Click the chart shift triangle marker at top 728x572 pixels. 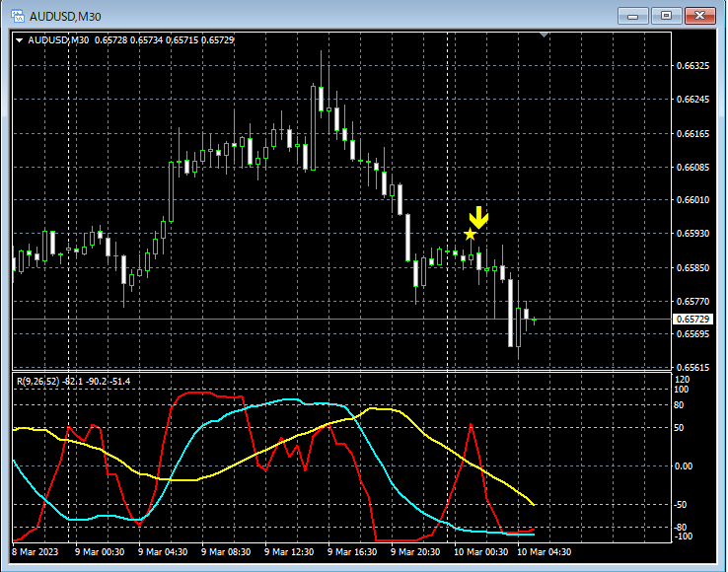coord(545,35)
